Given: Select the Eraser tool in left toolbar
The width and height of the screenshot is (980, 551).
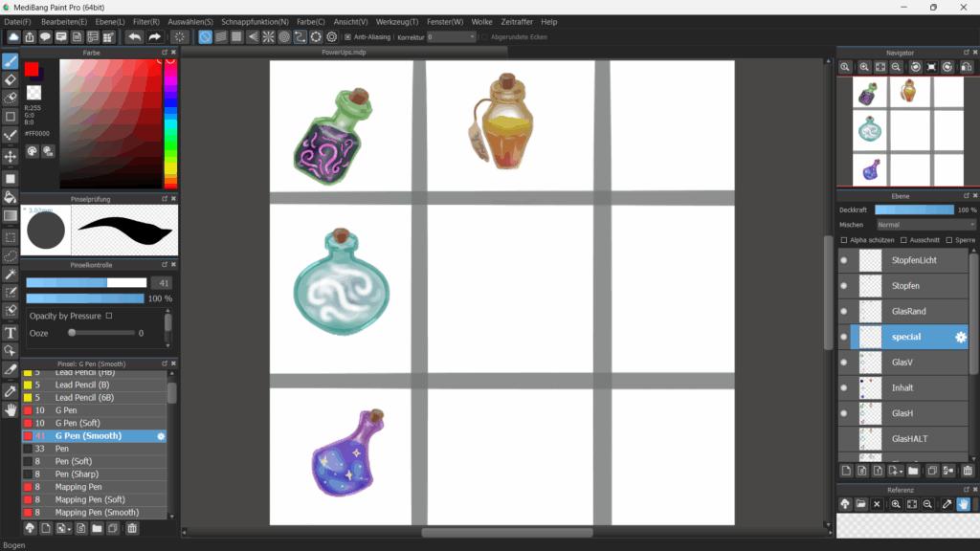Looking at the screenshot, I should pyautogui.click(x=11, y=79).
